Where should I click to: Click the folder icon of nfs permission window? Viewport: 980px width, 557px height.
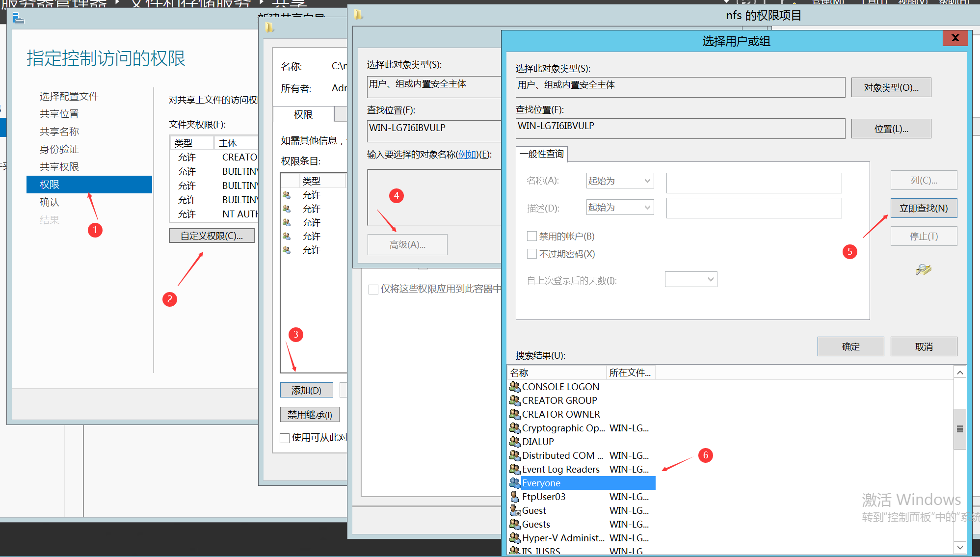click(358, 15)
